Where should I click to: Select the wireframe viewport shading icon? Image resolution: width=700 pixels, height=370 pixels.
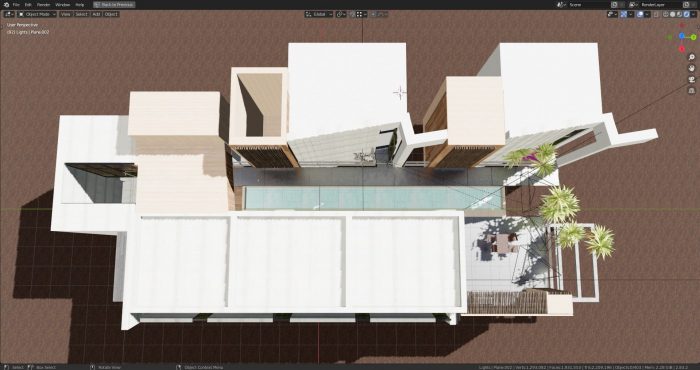666,14
